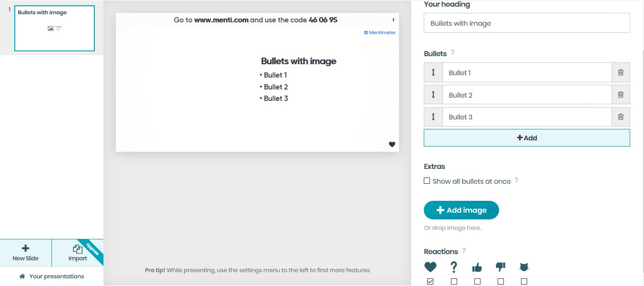
Task: Enable the question mark reaction checkbox
Action: click(x=454, y=282)
